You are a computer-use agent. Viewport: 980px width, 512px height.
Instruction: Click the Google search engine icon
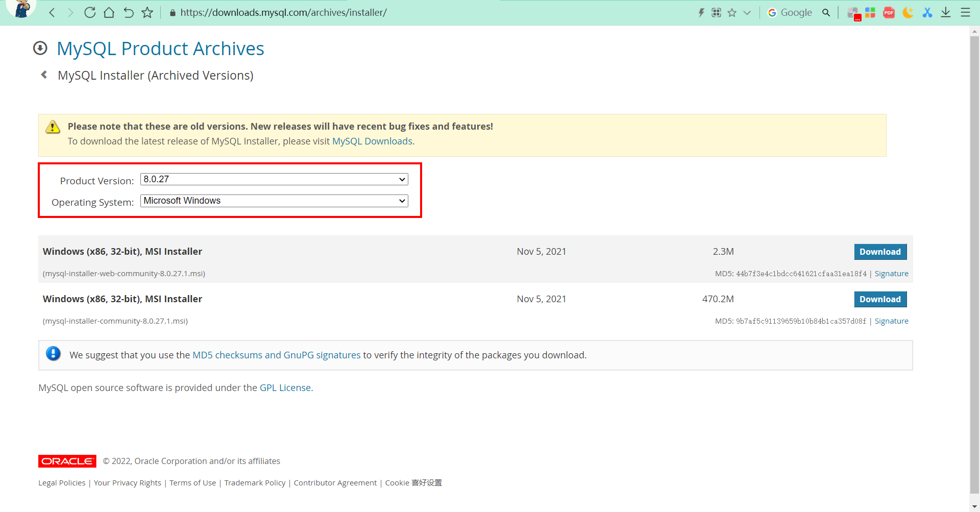click(772, 13)
